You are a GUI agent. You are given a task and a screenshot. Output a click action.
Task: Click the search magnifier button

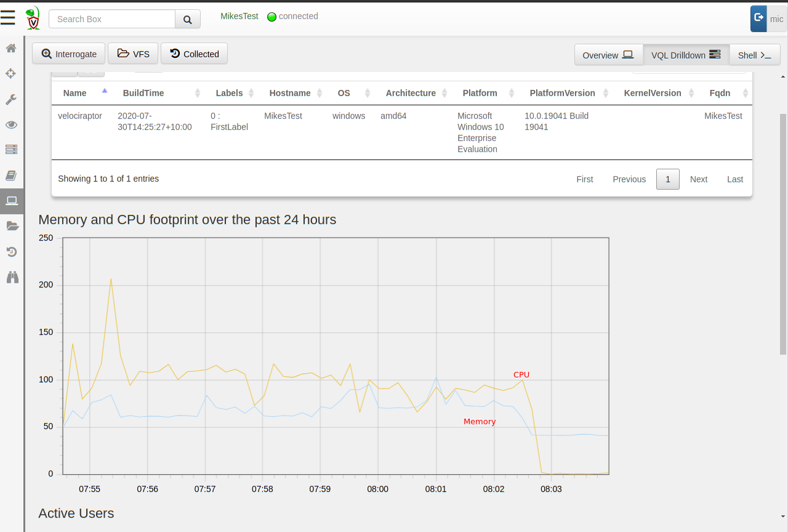tap(188, 19)
